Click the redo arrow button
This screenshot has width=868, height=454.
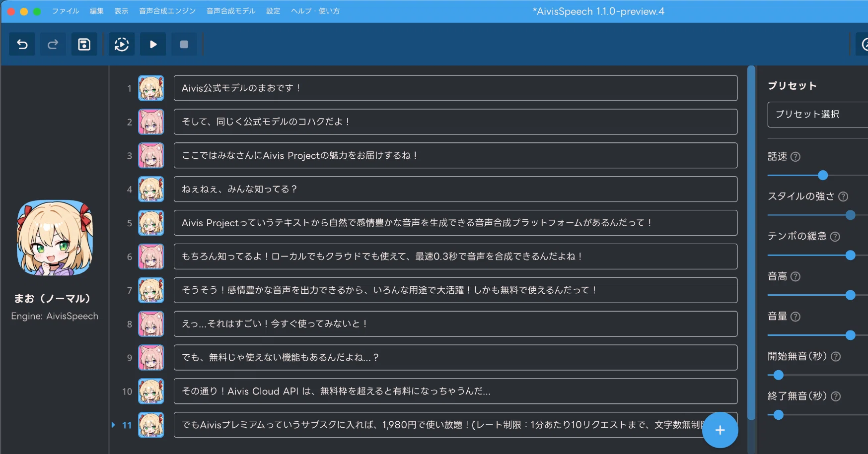tap(53, 45)
